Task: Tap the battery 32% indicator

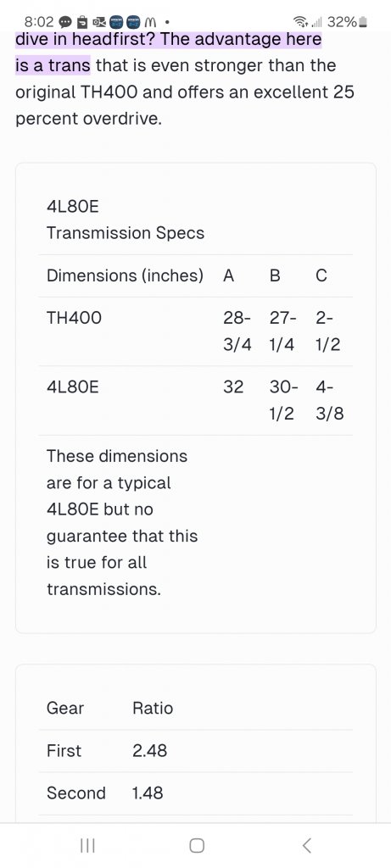Action: (x=348, y=23)
